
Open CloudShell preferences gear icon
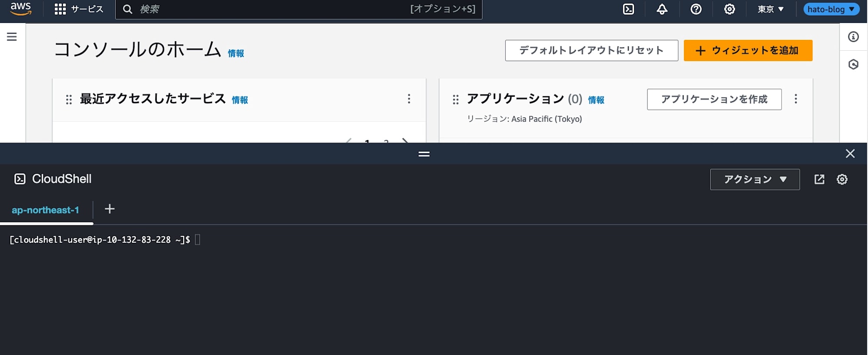[842, 179]
